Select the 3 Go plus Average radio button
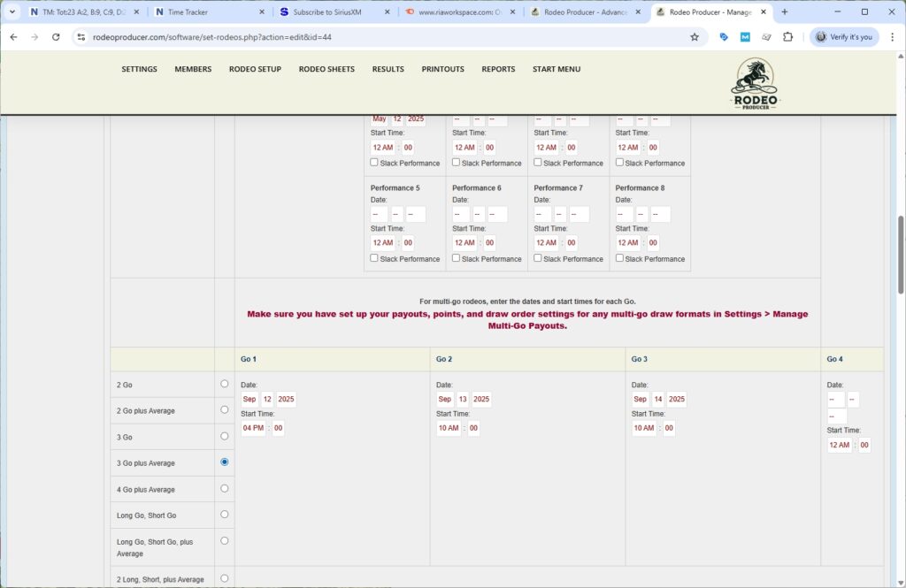 point(224,462)
